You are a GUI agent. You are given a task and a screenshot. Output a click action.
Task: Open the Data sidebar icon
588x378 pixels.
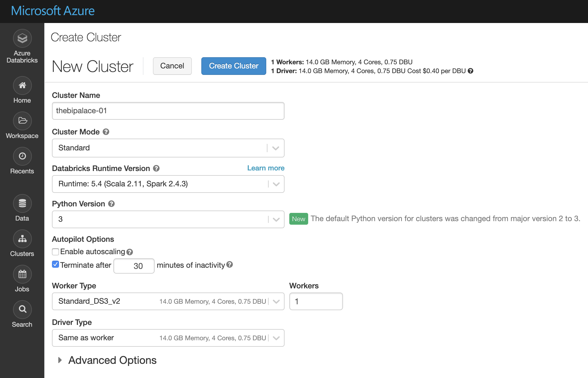tap(22, 203)
